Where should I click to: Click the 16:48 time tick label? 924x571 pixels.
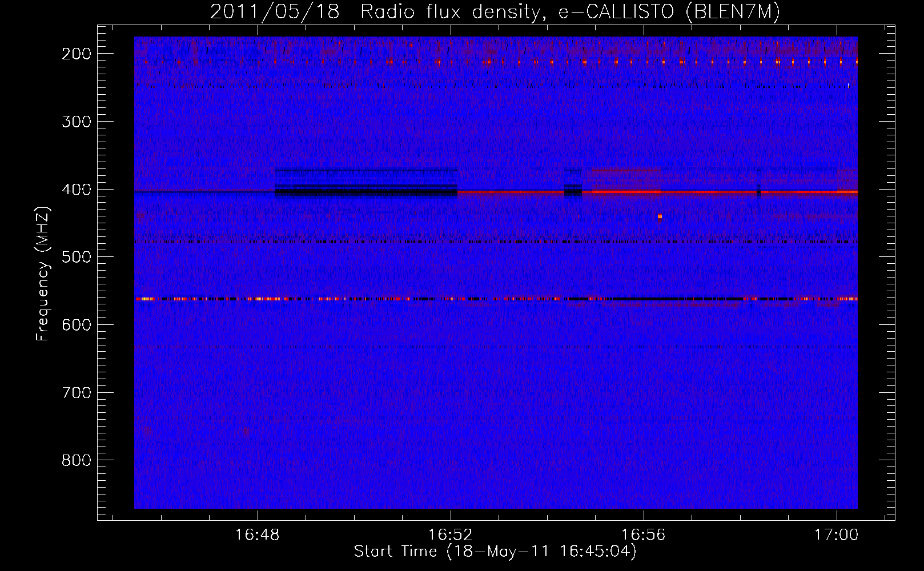click(x=258, y=535)
